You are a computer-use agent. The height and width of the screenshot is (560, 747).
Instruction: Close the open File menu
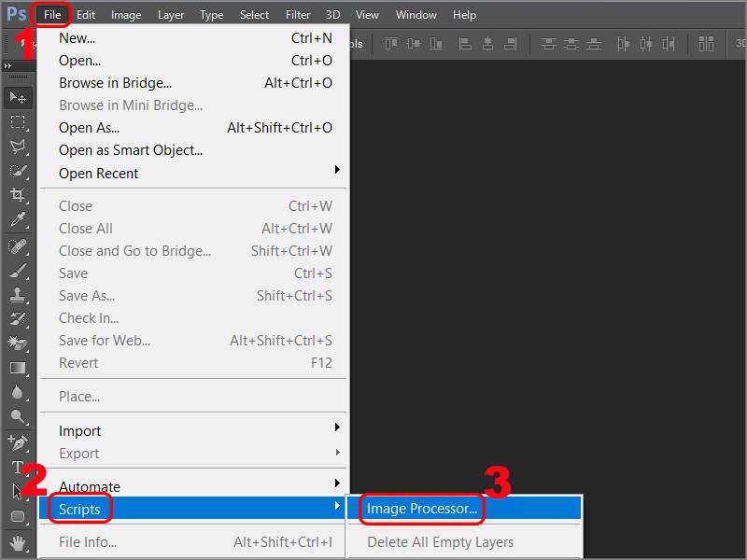point(52,15)
